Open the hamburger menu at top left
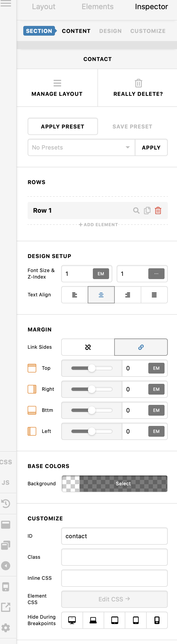The image size is (177, 644). (6, 4)
